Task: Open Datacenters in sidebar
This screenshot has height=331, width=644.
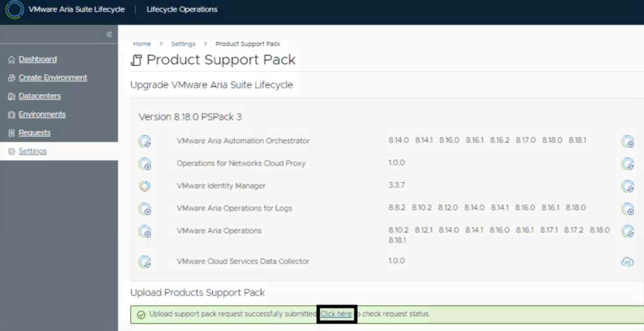Action: (x=40, y=96)
